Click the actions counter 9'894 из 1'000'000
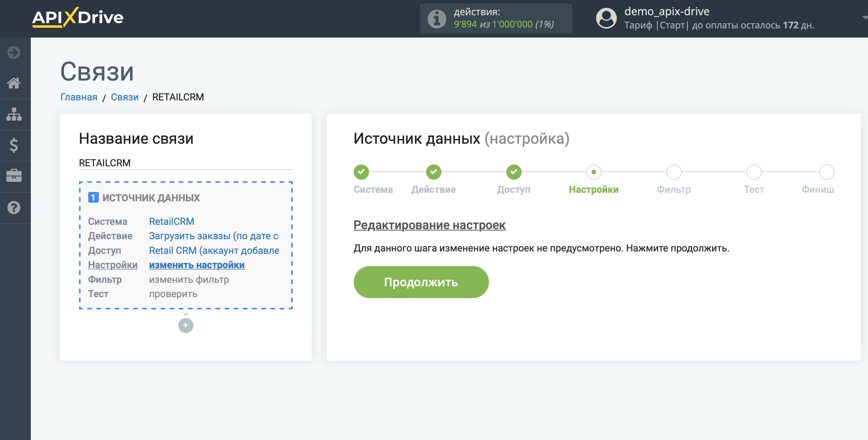The image size is (868, 440). pos(504,24)
